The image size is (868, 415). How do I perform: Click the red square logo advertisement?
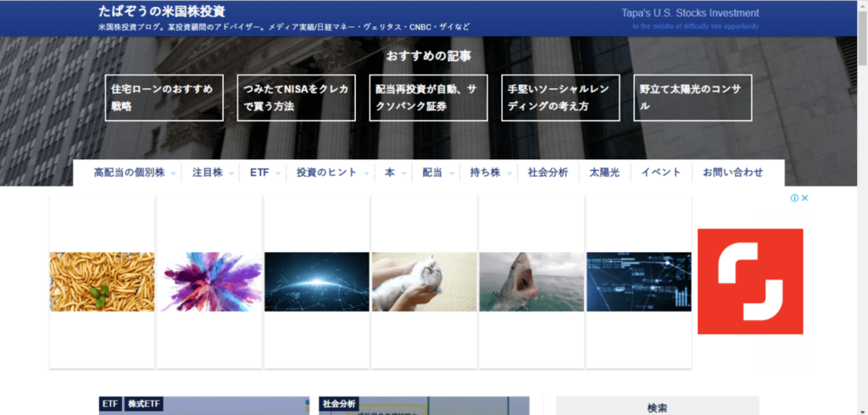coord(749,281)
